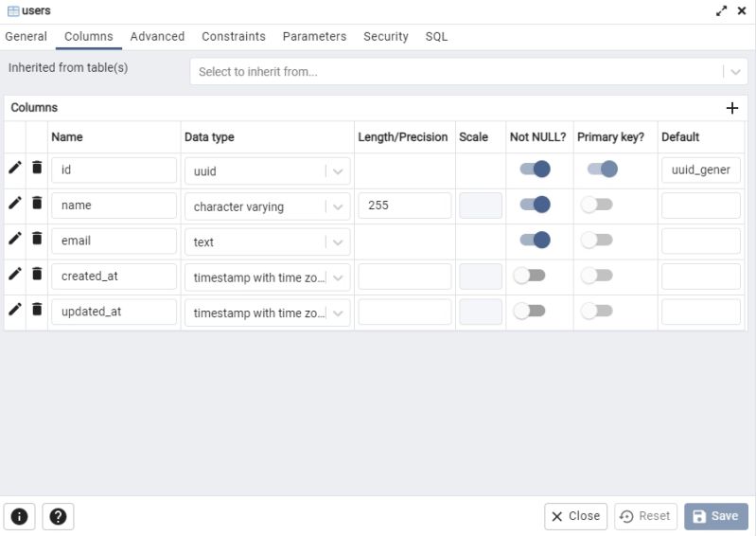Close the users dialog with X icon
Viewport: 756px width, 536px height.
pyautogui.click(x=742, y=10)
